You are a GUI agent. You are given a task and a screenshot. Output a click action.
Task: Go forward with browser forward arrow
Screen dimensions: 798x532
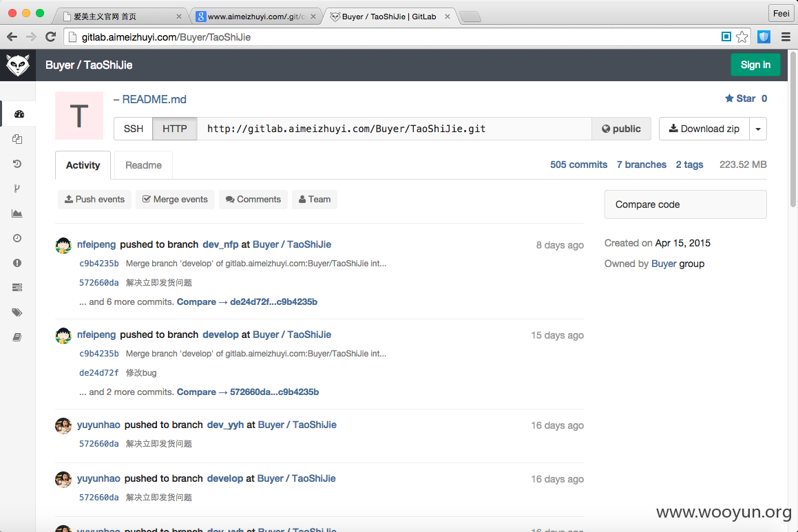(31, 36)
